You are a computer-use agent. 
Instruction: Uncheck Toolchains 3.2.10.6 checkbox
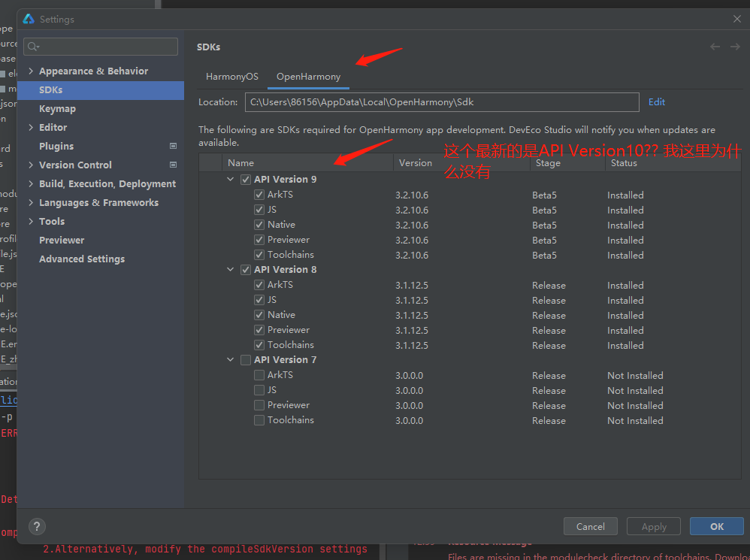tap(259, 255)
